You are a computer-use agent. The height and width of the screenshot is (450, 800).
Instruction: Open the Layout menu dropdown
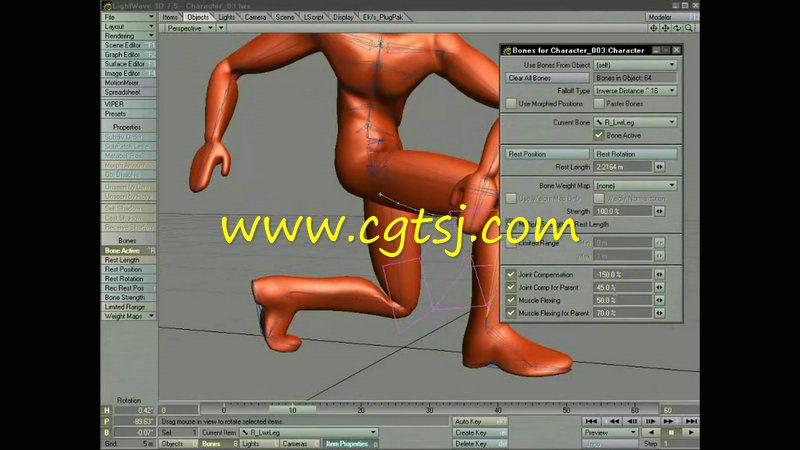tap(129, 27)
